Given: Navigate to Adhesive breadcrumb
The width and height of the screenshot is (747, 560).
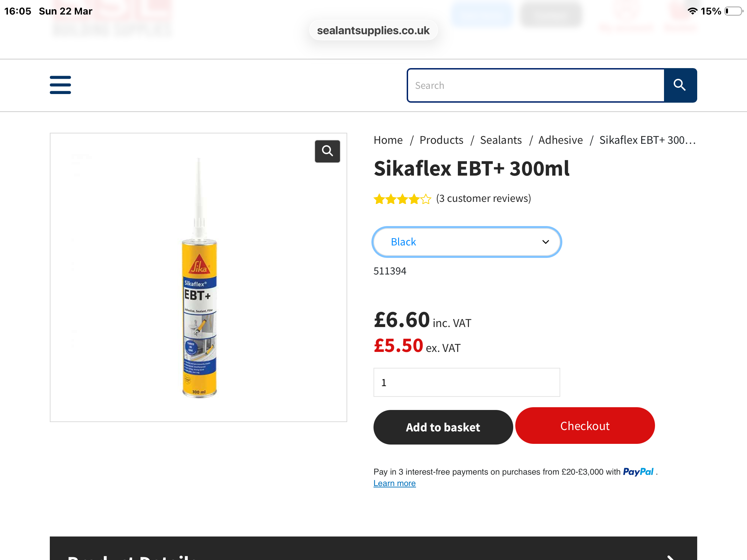Looking at the screenshot, I should click(x=560, y=140).
